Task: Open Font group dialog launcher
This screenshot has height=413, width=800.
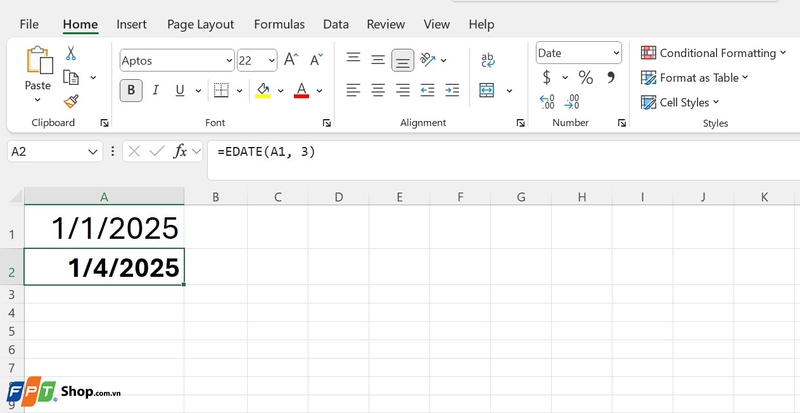Action: tap(327, 123)
